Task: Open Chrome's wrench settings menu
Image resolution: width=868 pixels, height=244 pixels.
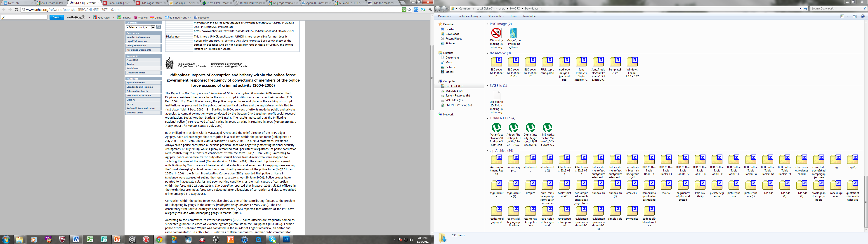Action: pos(430,10)
